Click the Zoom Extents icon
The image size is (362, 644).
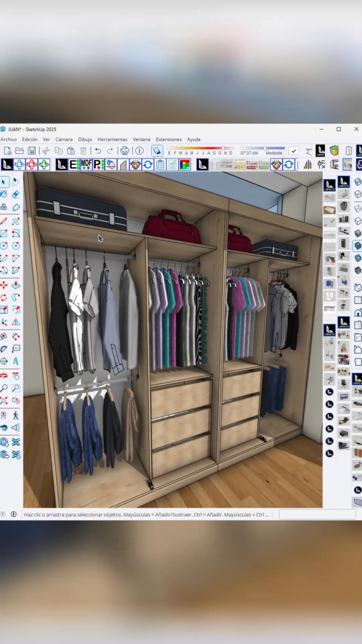coord(4,400)
